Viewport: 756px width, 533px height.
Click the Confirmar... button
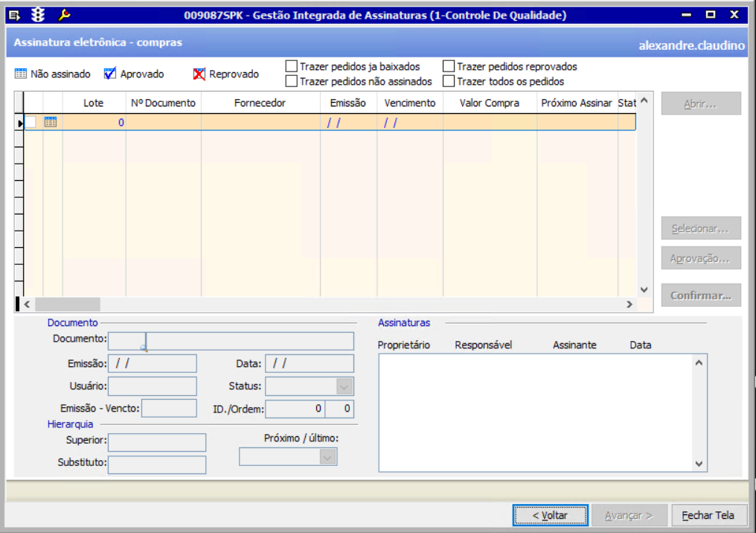(700, 296)
